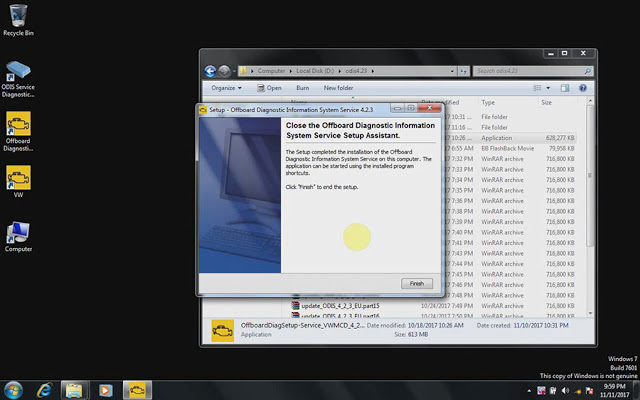Viewport: 640px width, 400px height.
Task: Open the Action Center flag tray icon
Action: 589,391
